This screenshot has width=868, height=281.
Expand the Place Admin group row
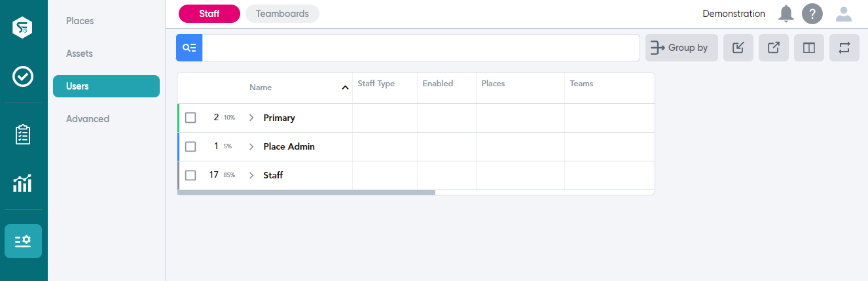tap(251, 146)
